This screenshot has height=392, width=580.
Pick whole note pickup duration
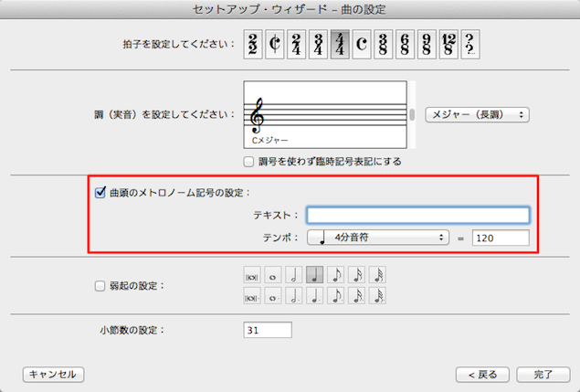(273, 275)
